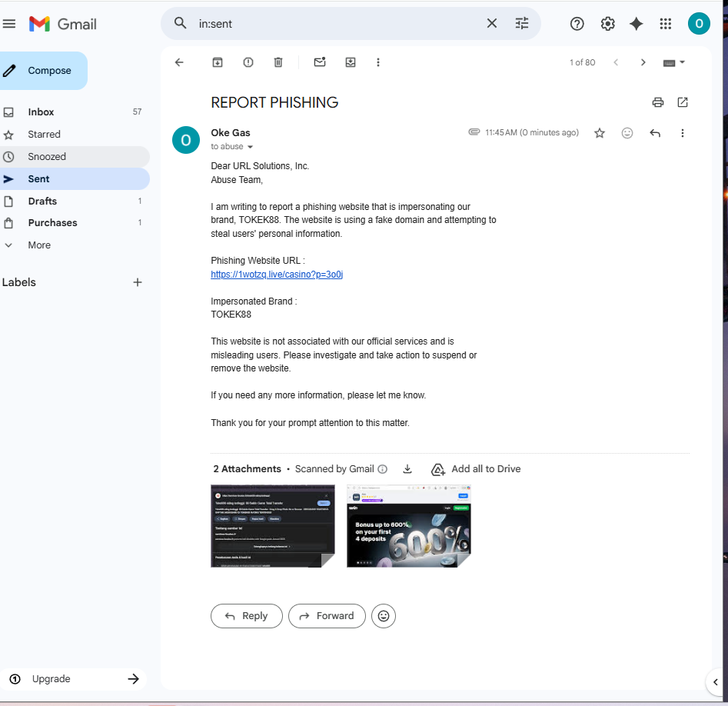Open the Purchases category
Screen dimensions: 728x706
pyautogui.click(x=75, y=223)
